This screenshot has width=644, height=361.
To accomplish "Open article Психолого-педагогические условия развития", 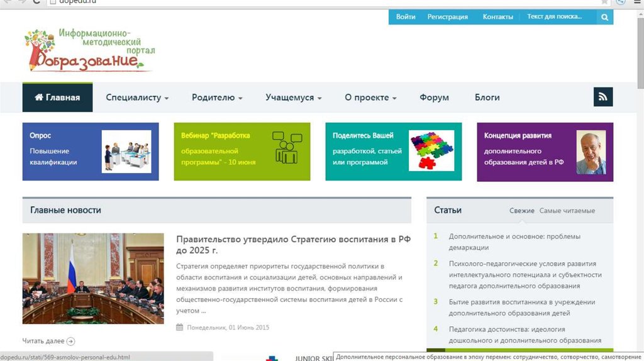I will tap(525, 275).
